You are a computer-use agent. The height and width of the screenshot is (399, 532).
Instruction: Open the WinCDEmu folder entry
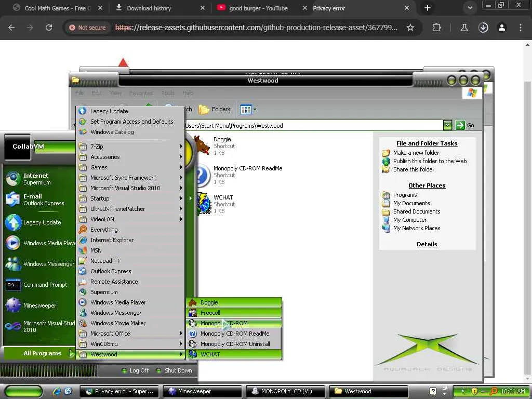tap(130, 344)
